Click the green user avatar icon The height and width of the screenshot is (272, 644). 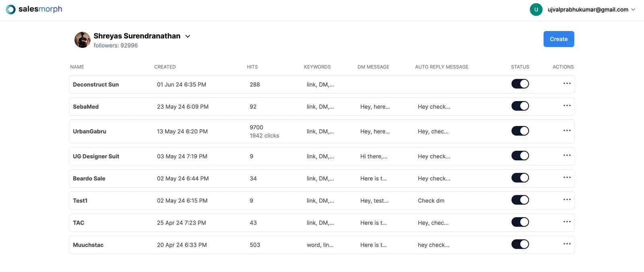pyautogui.click(x=536, y=9)
